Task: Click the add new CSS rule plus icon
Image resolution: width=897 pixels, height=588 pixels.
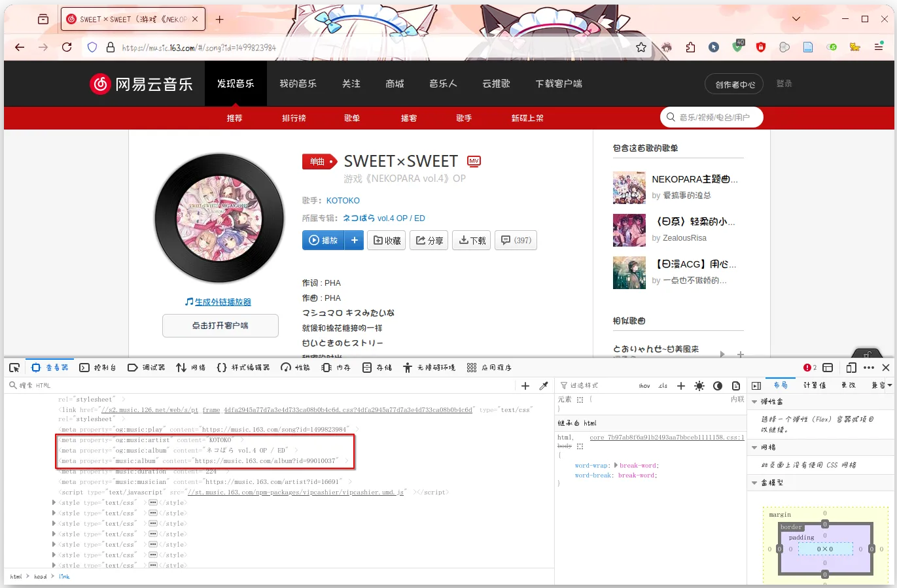Action: tap(682, 386)
